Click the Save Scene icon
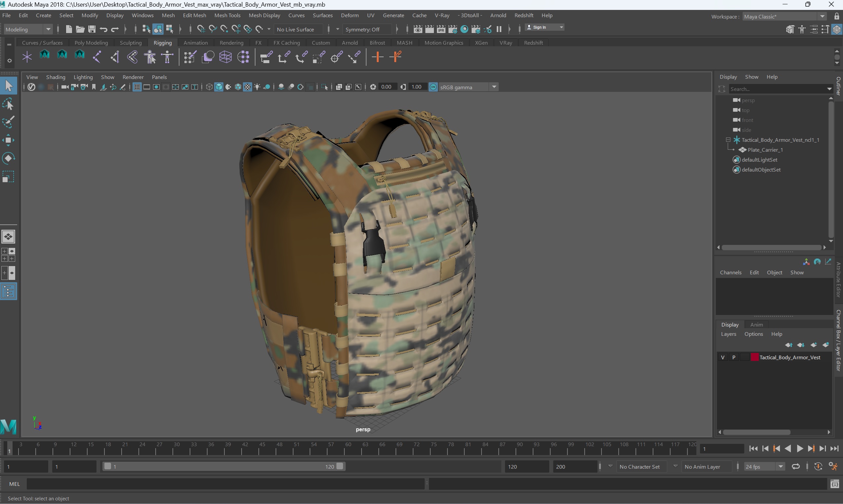The width and height of the screenshot is (843, 504). (92, 29)
